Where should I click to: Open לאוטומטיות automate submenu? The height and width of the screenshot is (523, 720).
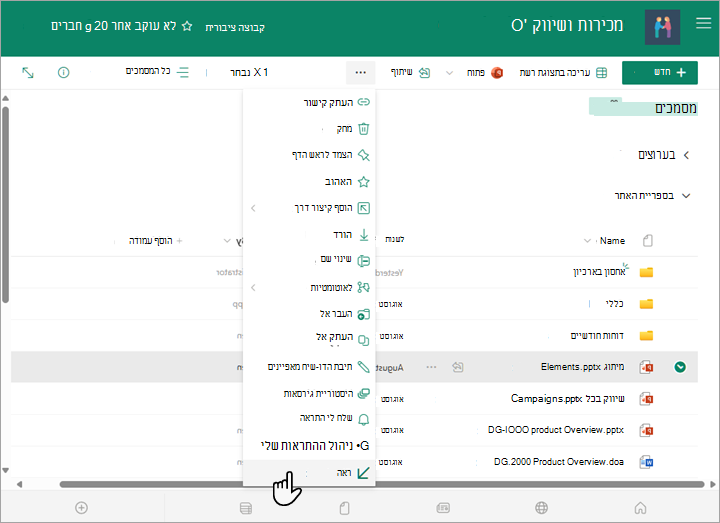pos(309,287)
